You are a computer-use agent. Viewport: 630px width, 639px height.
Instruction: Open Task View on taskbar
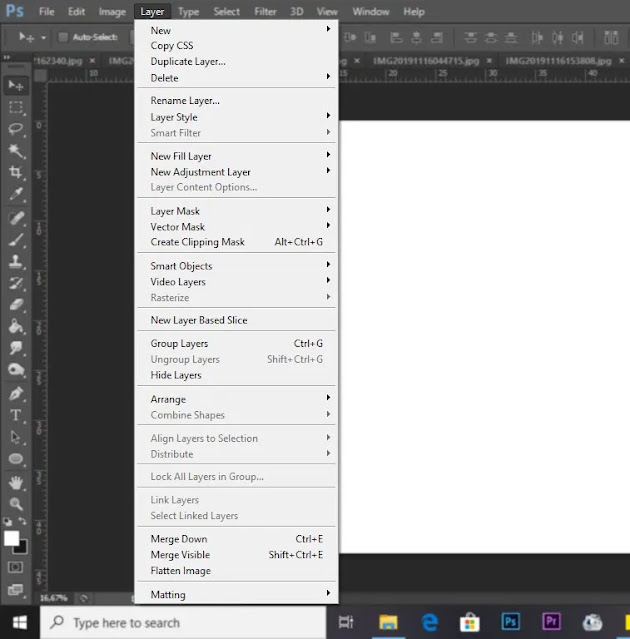click(346, 622)
